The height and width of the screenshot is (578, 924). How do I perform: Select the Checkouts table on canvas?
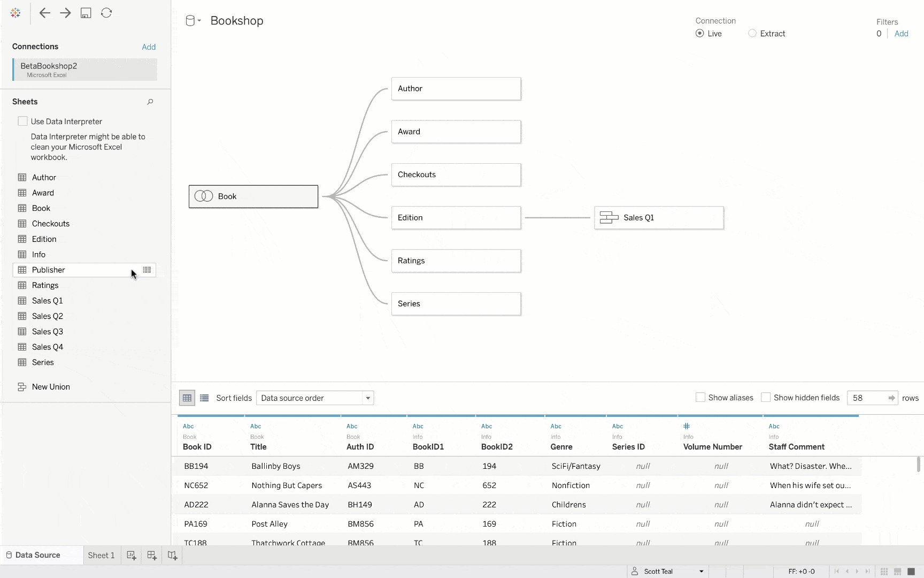(456, 174)
